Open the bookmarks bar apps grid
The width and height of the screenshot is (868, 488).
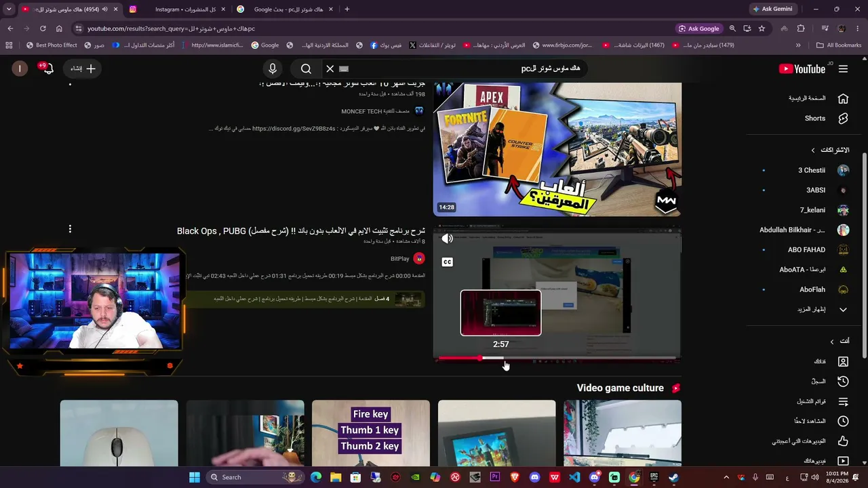point(9,45)
